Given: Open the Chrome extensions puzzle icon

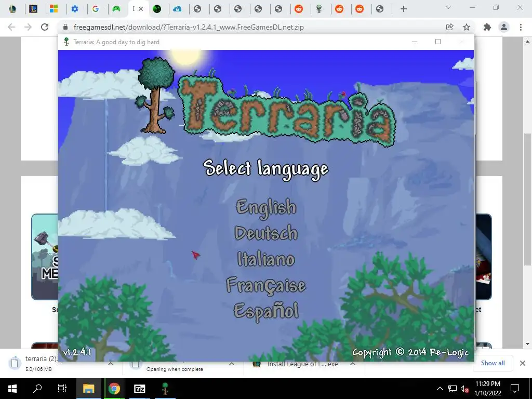Looking at the screenshot, I should [x=487, y=27].
